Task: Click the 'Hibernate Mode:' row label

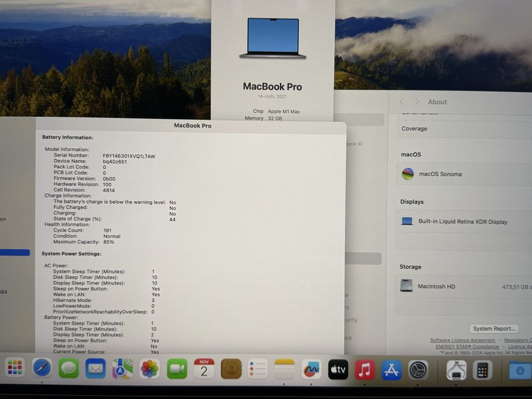Action: click(x=72, y=300)
